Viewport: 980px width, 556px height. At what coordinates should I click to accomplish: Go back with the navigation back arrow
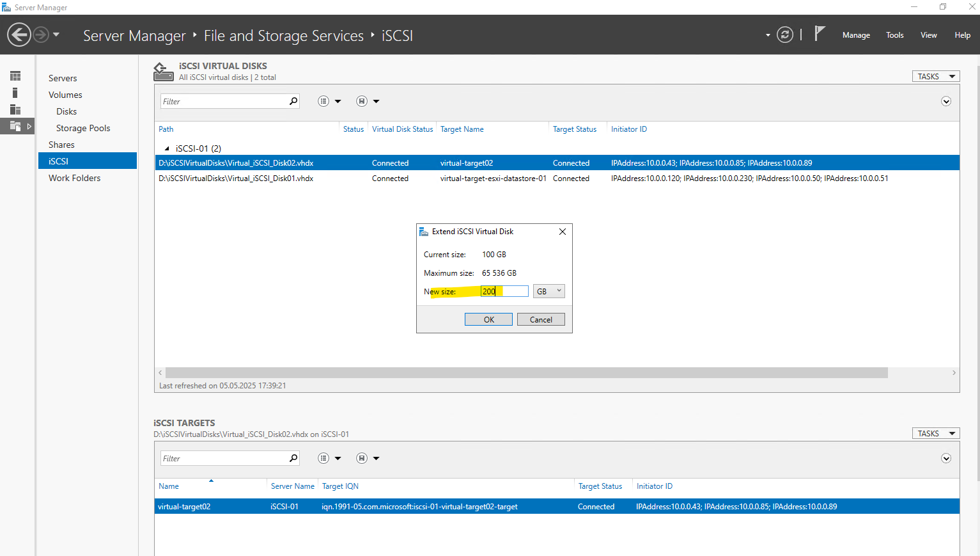19,35
